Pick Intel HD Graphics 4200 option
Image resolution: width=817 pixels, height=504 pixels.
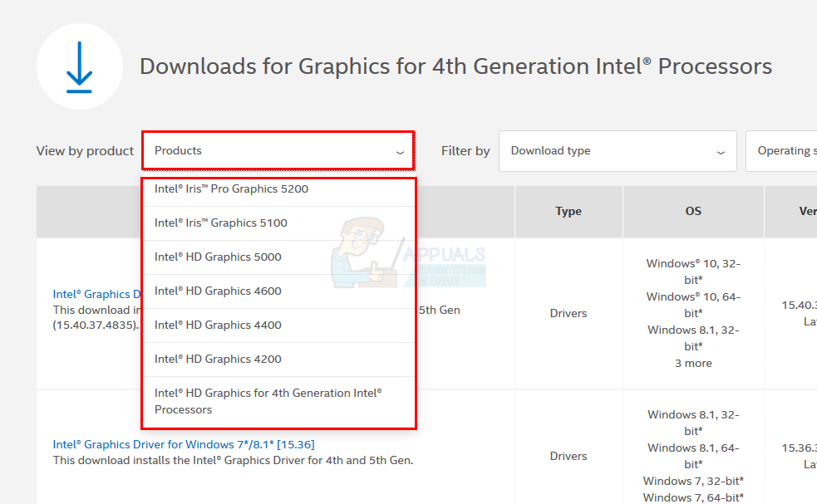(278, 360)
